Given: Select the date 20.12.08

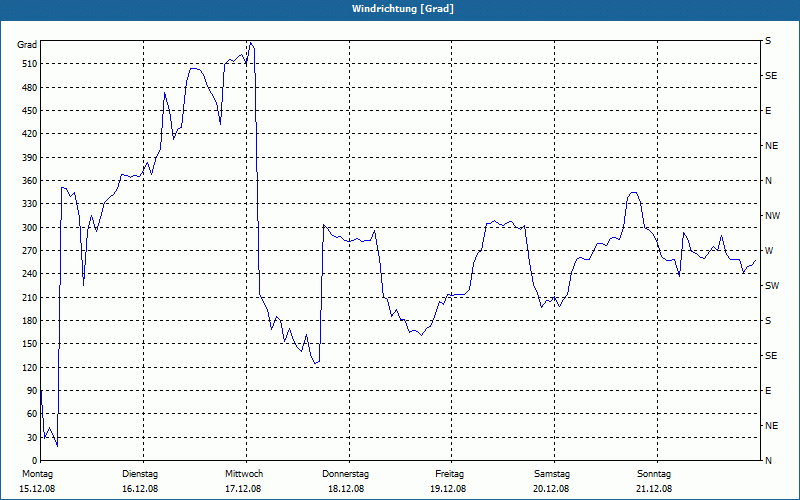Looking at the screenshot, I should click(551, 489).
